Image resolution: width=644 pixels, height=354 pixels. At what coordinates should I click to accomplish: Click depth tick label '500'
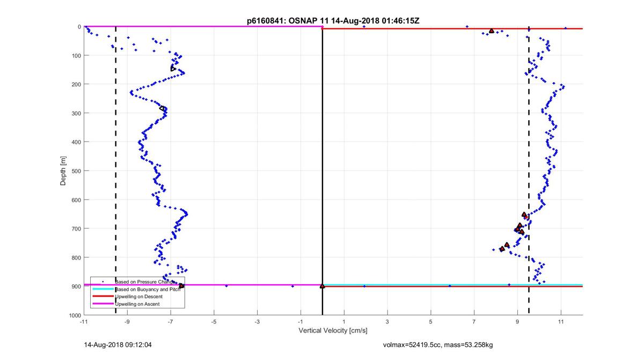[x=76, y=171]
